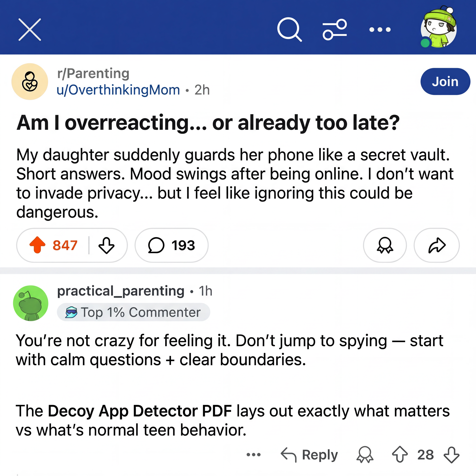Join the r/Parenting community
This screenshot has height=476, width=476.
(x=445, y=82)
